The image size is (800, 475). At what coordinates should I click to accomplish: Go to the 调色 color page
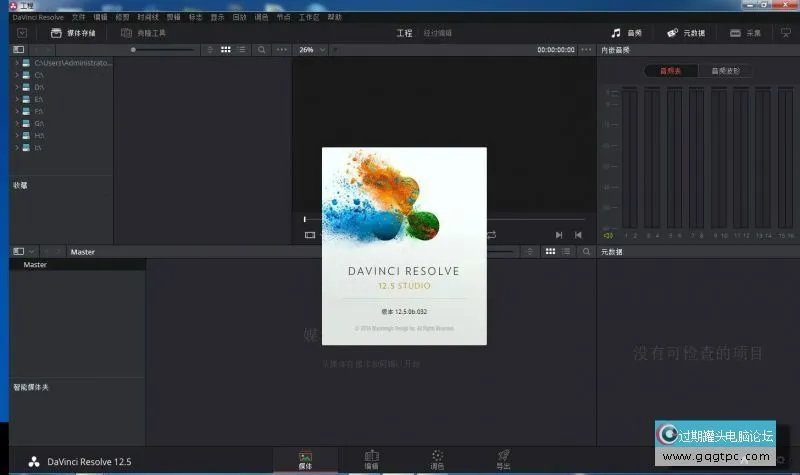coord(437,460)
